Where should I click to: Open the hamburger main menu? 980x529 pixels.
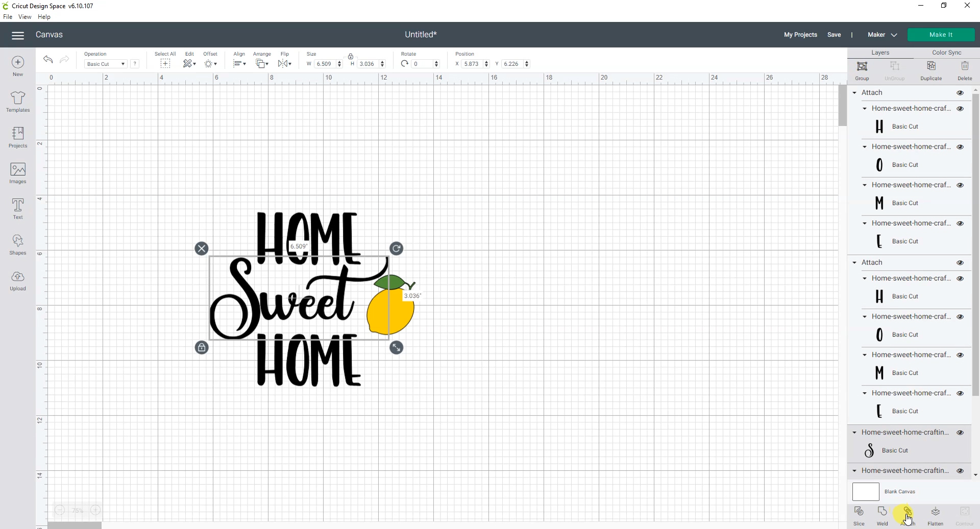(18, 35)
